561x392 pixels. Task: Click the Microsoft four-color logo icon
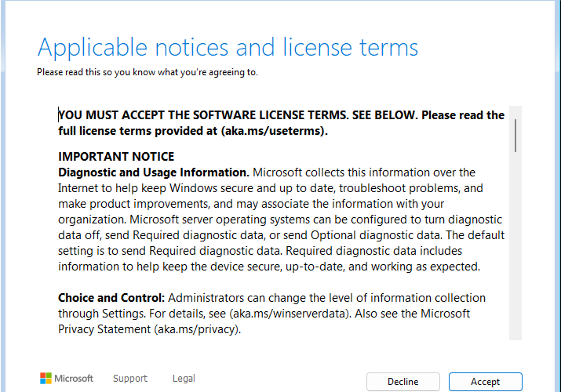pos(46,379)
